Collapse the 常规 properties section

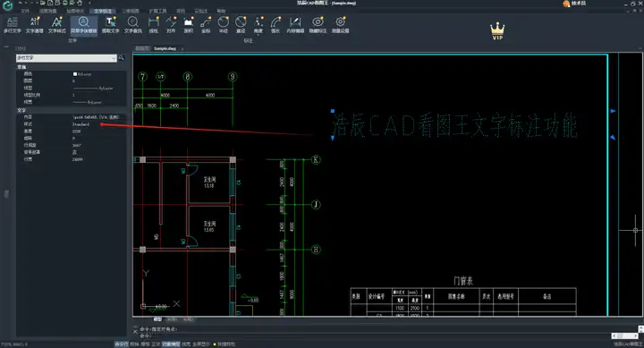coord(21,67)
